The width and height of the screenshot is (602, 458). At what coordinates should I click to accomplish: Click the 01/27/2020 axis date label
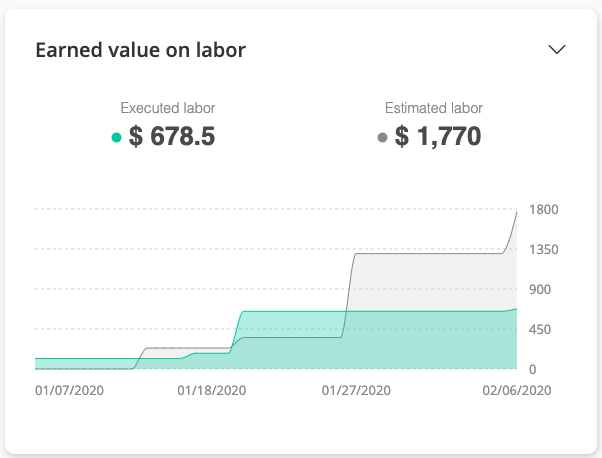pyautogui.click(x=356, y=390)
